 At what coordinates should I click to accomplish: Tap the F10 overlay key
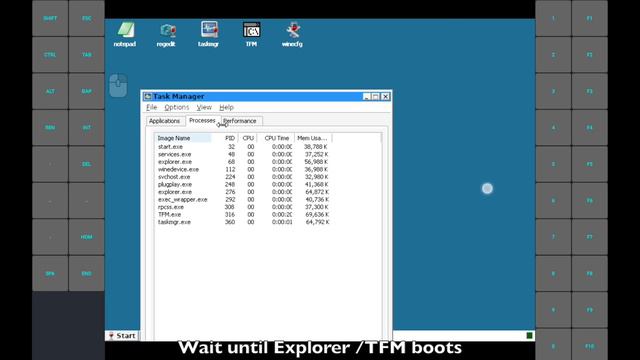[590, 346]
